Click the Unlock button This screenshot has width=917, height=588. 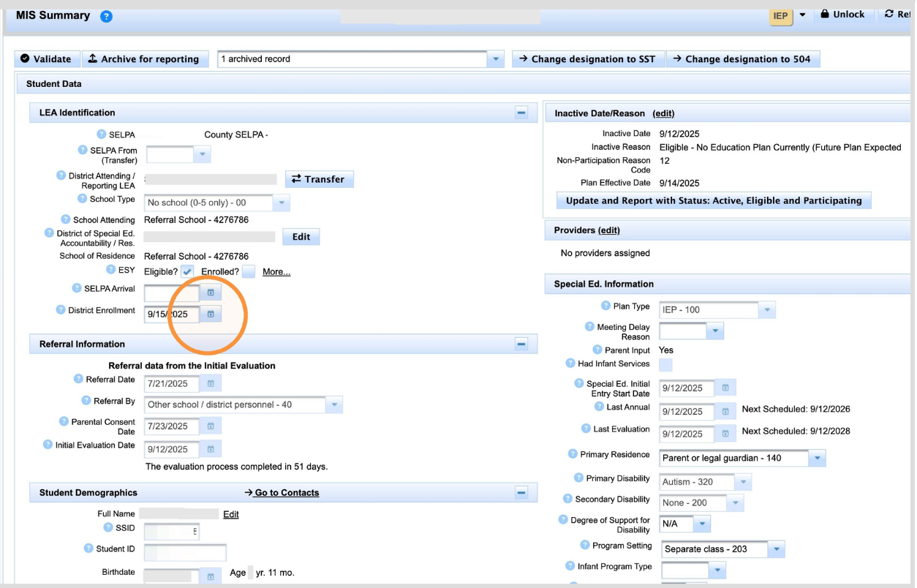coord(842,15)
